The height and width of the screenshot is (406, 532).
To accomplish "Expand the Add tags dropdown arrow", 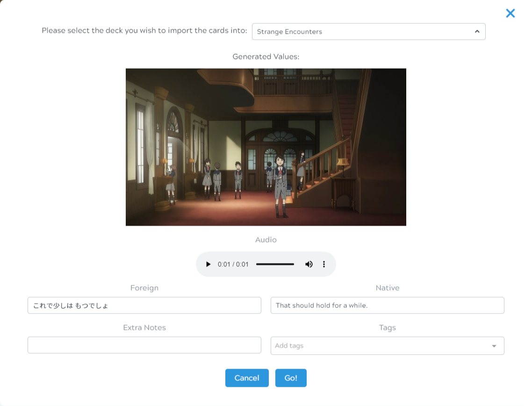I will click(x=494, y=346).
